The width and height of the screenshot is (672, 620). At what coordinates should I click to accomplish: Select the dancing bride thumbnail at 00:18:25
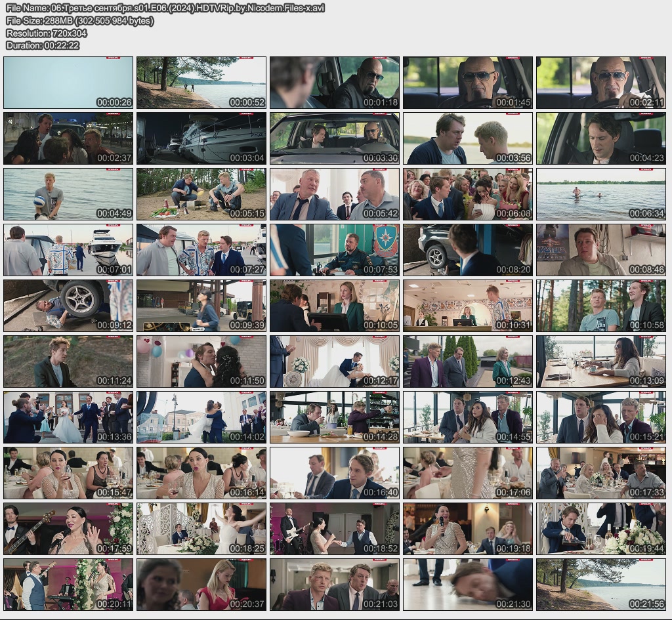pos(201,529)
